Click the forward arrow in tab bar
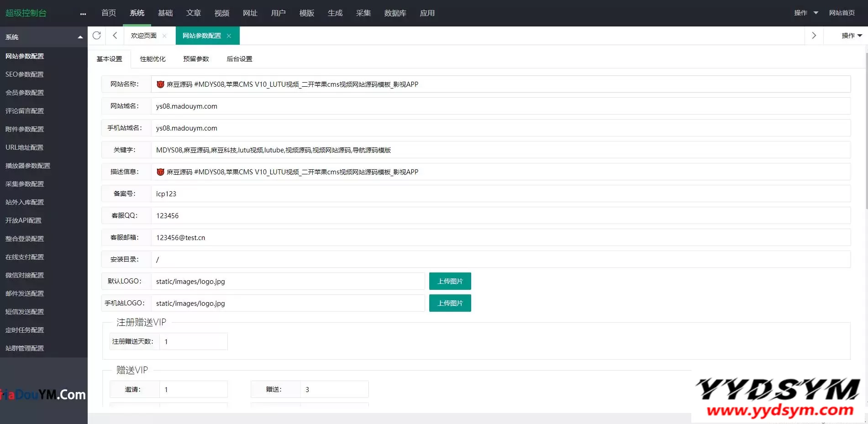868x424 pixels. [x=814, y=36]
